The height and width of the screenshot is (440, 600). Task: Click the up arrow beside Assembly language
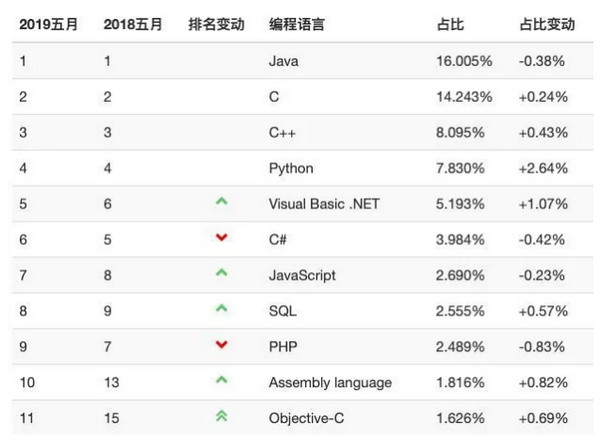point(222,381)
